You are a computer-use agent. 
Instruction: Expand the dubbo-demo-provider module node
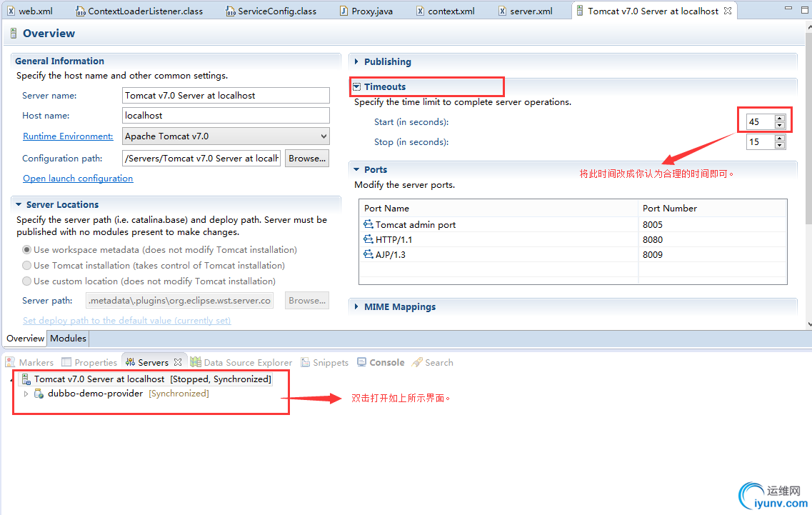tap(26, 394)
